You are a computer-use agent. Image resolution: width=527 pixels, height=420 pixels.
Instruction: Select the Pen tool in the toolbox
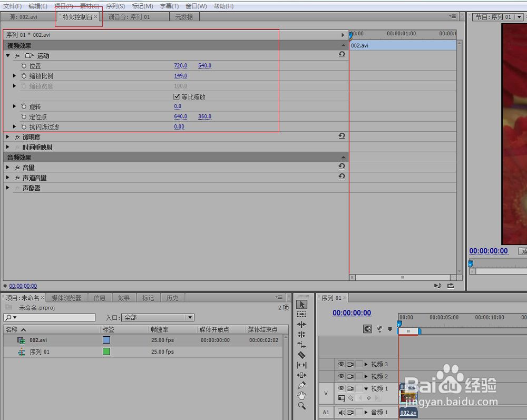click(301, 386)
